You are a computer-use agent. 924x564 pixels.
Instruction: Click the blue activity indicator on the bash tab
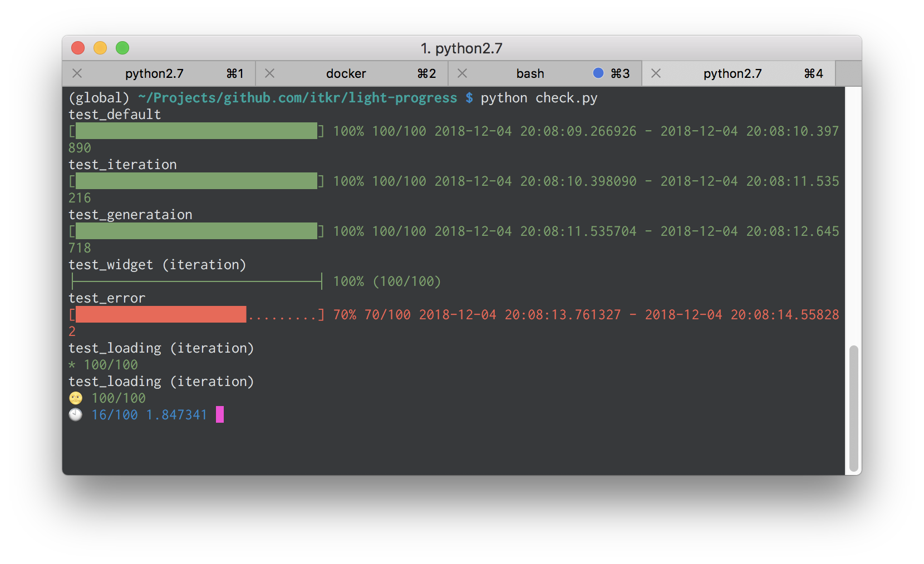[597, 73]
